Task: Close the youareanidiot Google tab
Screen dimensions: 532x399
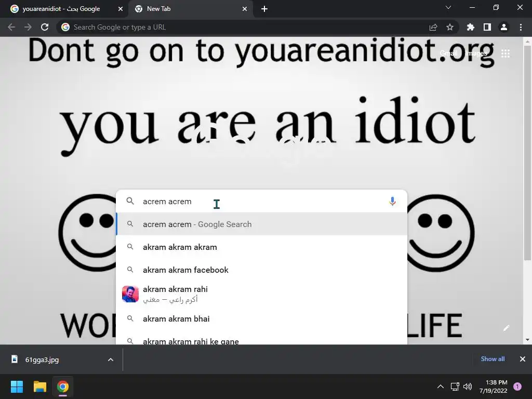Action: [121, 9]
